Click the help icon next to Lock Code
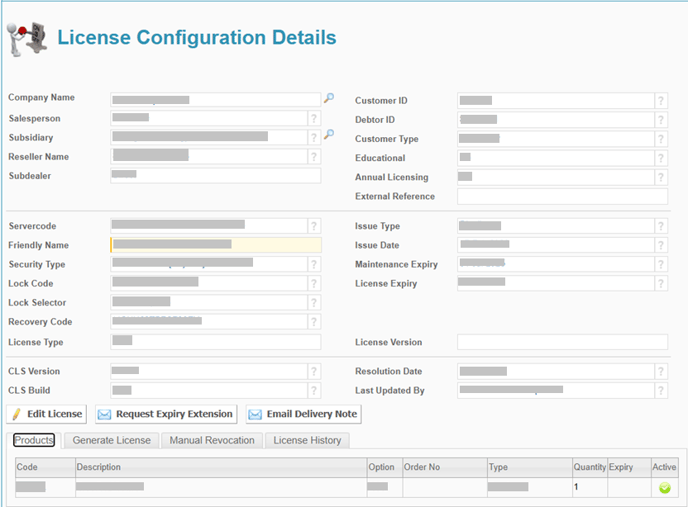This screenshot has width=688, height=507. (314, 284)
